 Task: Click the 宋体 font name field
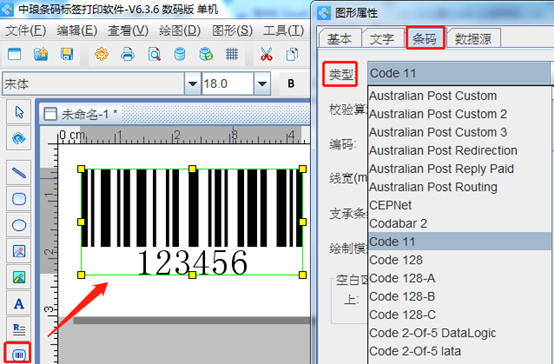point(93,84)
